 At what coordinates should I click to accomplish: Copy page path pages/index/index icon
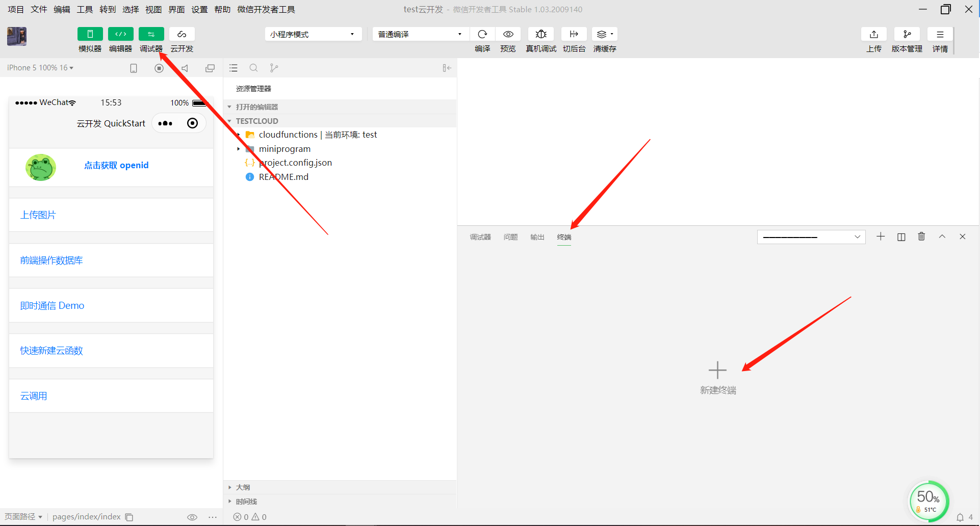click(130, 517)
